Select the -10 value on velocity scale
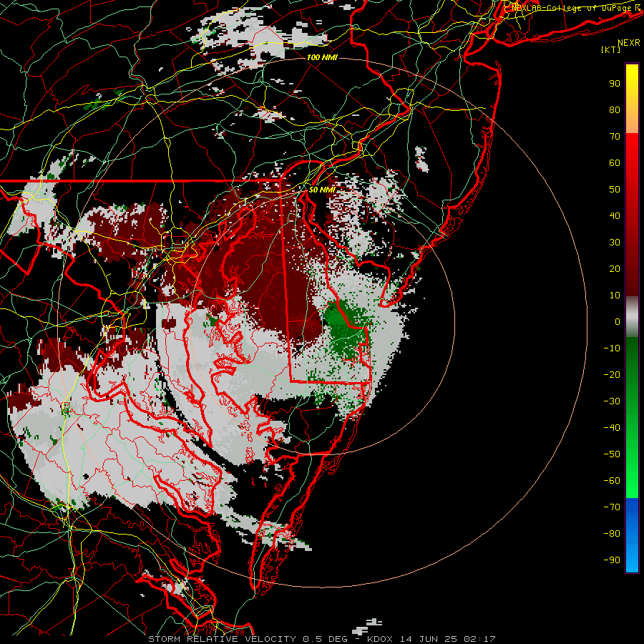Image resolution: width=644 pixels, height=644 pixels. pos(612,348)
